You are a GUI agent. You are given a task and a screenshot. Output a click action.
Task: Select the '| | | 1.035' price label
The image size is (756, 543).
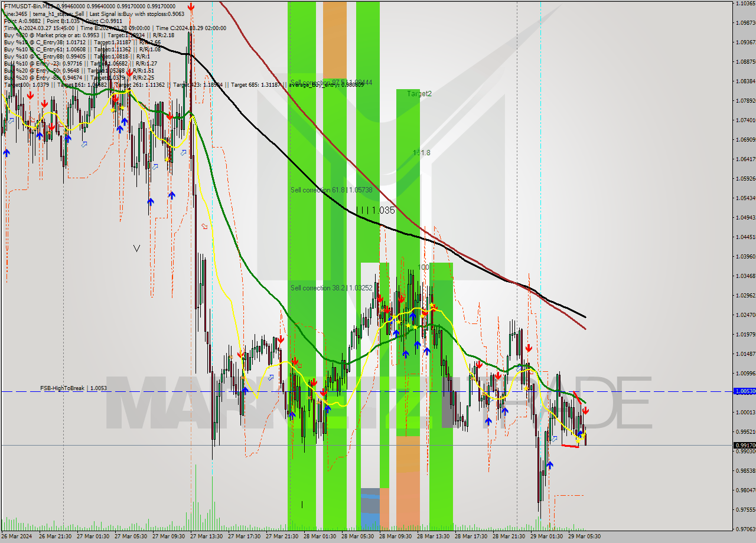pyautogui.click(x=376, y=210)
